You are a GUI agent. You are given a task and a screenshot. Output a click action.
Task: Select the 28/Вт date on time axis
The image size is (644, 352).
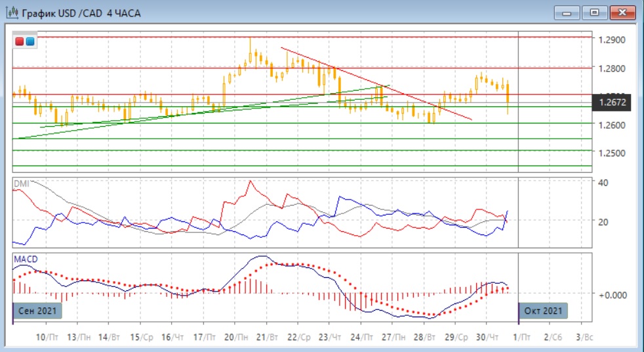pyautogui.click(x=424, y=337)
